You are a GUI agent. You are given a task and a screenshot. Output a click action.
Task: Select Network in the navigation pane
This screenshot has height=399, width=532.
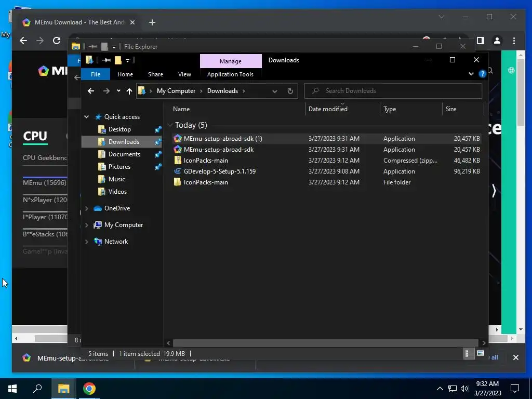point(116,242)
